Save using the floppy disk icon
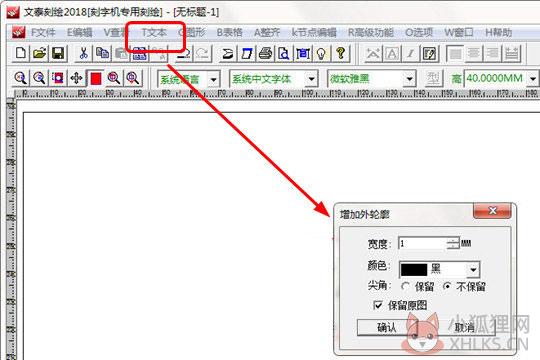The width and height of the screenshot is (540, 360). point(58,53)
